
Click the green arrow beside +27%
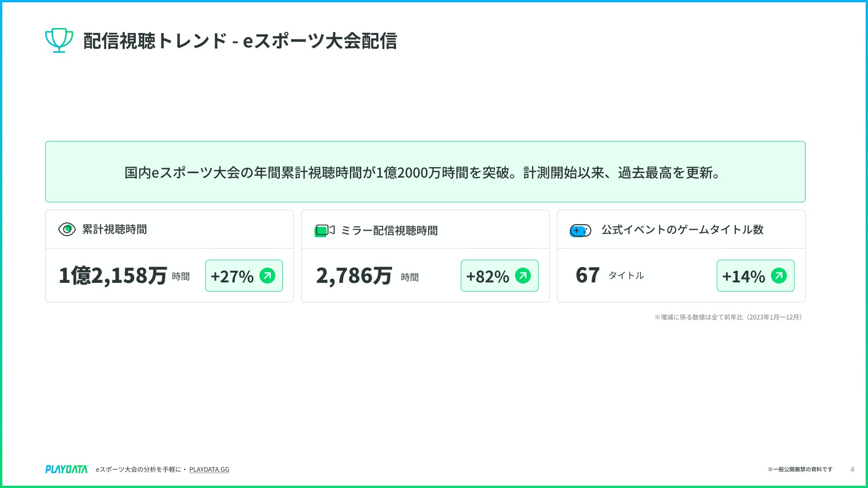pos(267,276)
